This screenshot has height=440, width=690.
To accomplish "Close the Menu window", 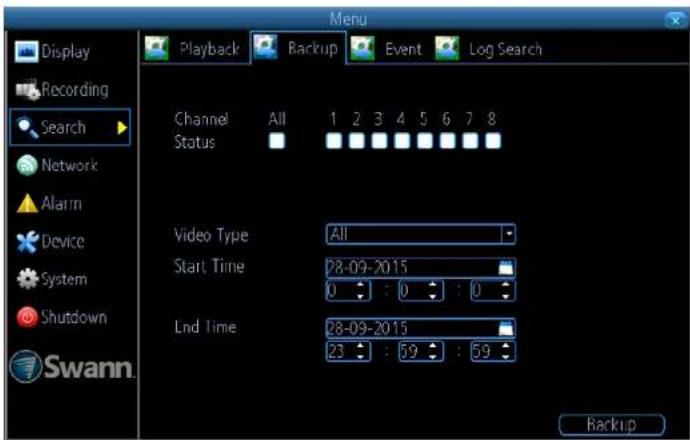I will click(675, 20).
